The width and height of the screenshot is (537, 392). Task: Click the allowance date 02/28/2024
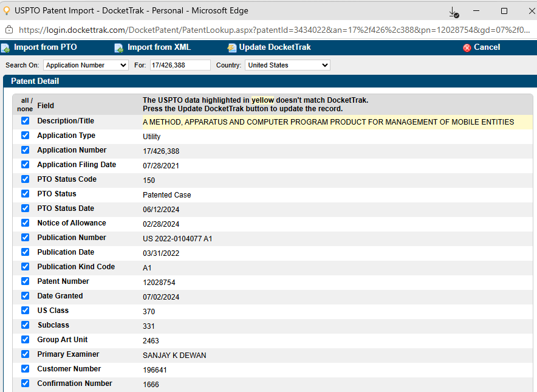tap(161, 224)
